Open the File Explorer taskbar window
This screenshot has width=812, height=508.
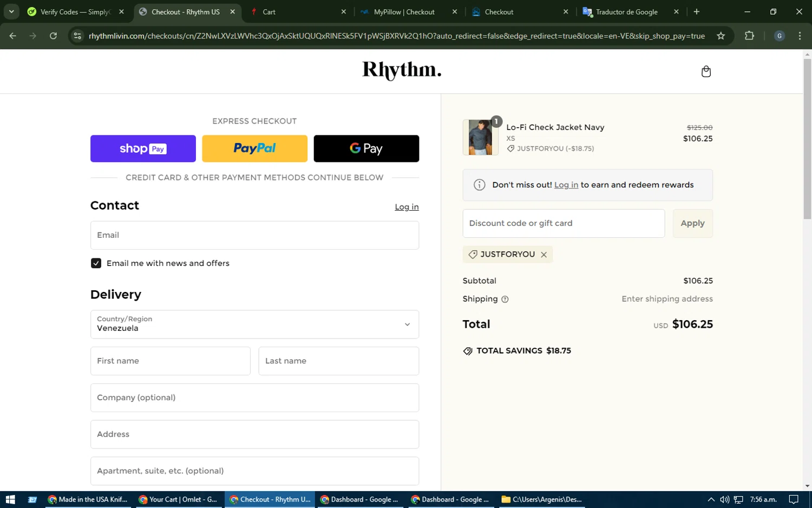click(x=541, y=499)
